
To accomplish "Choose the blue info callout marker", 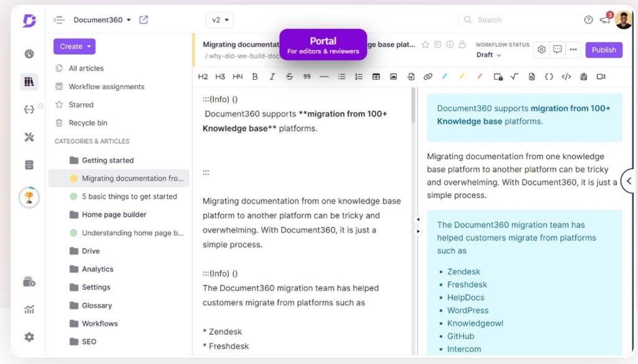I will pos(445,76).
